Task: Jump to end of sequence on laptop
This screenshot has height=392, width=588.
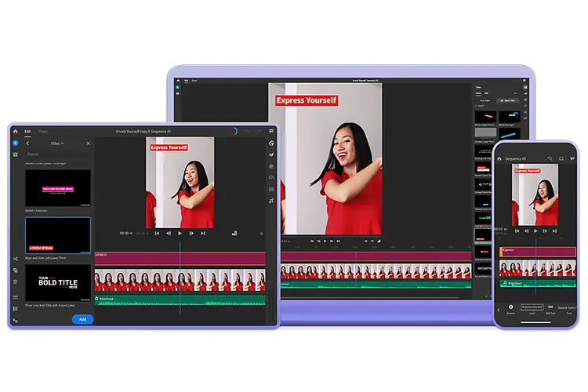Action: (x=338, y=241)
